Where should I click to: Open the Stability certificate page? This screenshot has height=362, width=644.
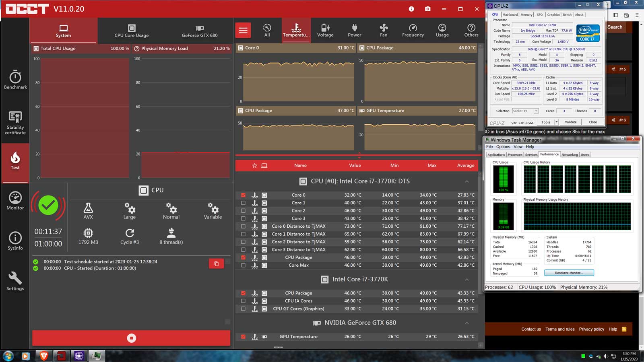[x=15, y=123]
